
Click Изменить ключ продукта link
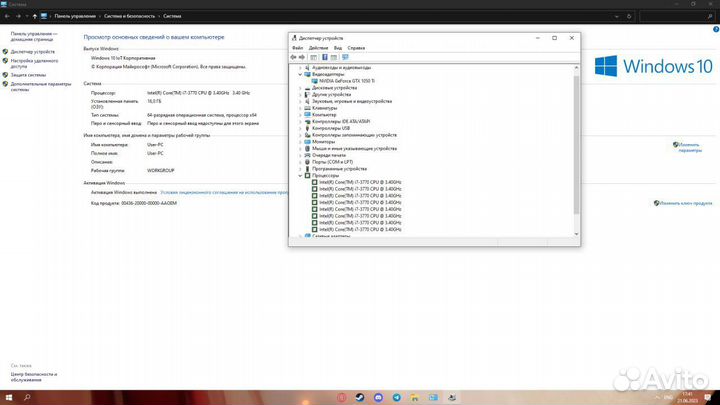click(686, 203)
